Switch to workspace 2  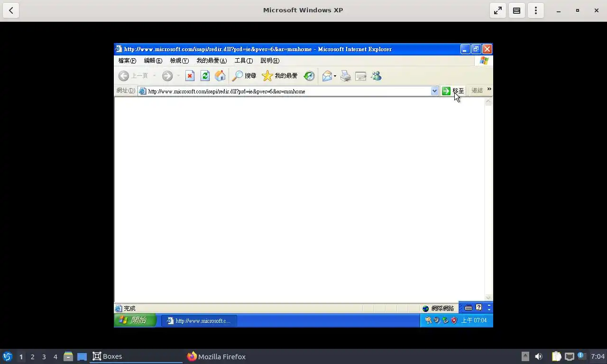click(32, 356)
